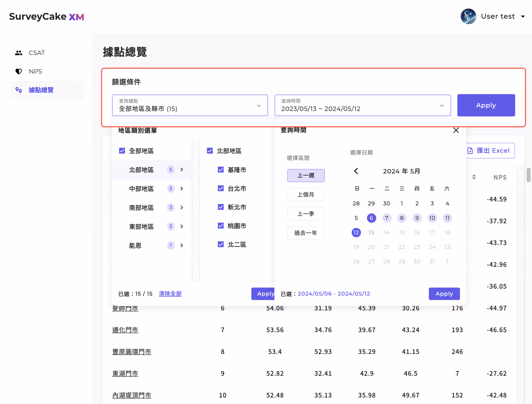The height and width of the screenshot is (404, 532).
Task: Open the 東湖門市 store link
Action: coord(125,373)
